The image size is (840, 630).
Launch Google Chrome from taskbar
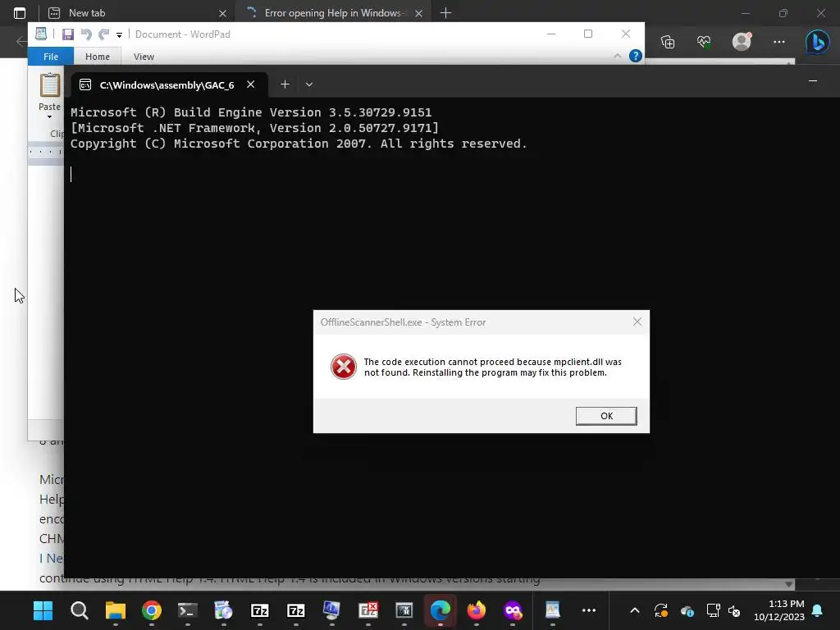click(x=152, y=610)
